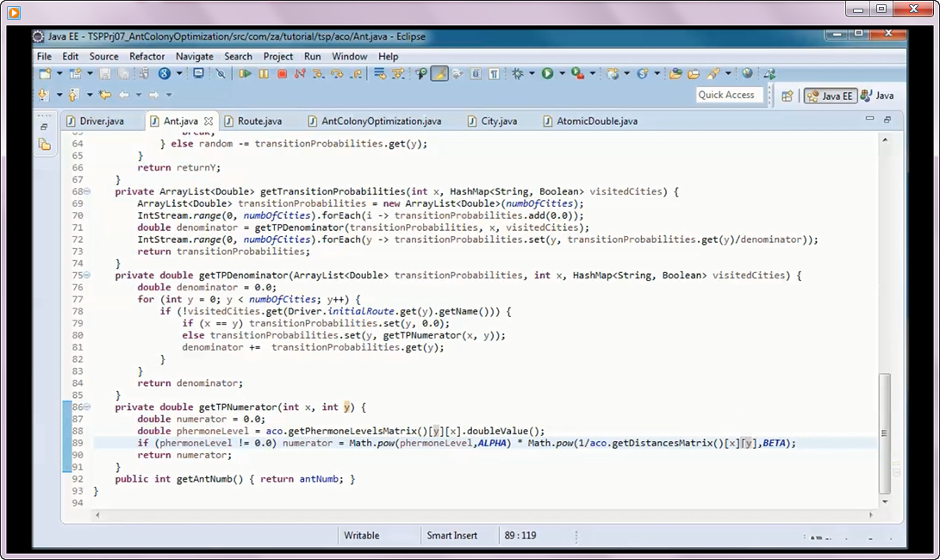Click the Run icon to launch the program
Viewport: 940px width, 560px height.
(549, 76)
